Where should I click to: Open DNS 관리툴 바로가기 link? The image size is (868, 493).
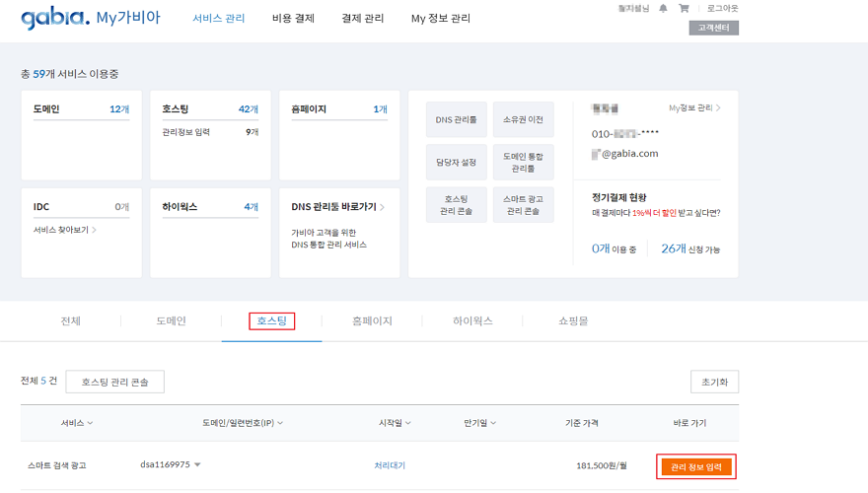pyautogui.click(x=337, y=207)
